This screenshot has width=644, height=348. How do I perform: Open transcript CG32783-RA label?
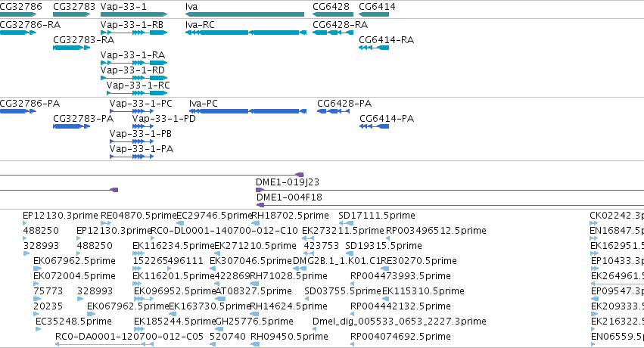coord(84,40)
